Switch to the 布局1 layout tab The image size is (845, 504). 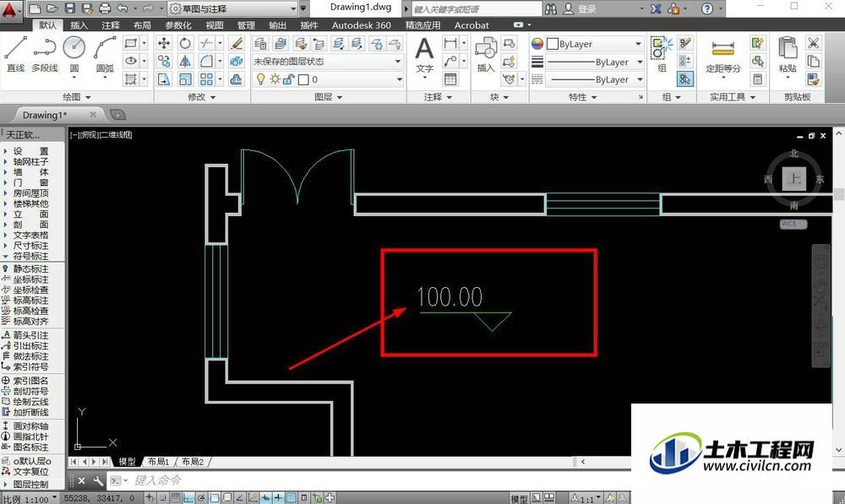(159, 462)
